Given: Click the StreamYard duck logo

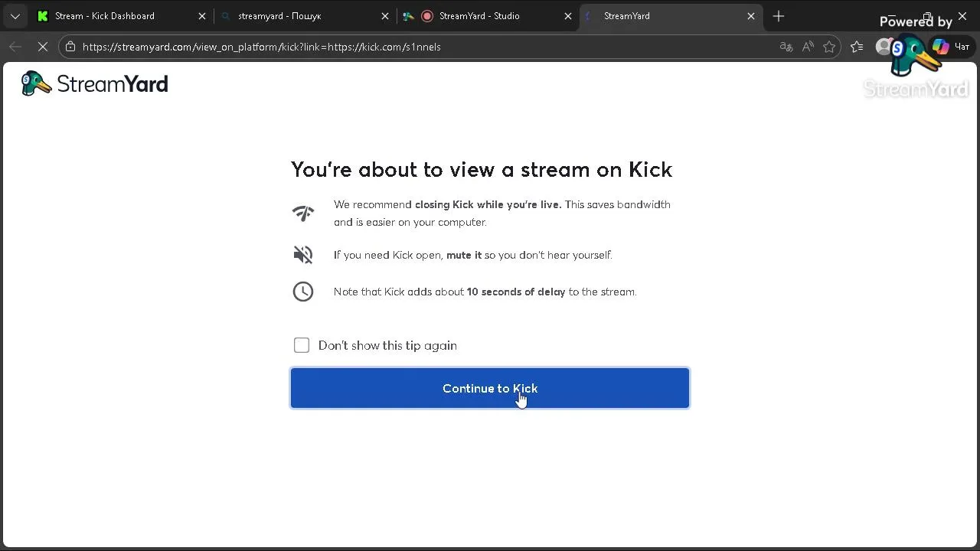Looking at the screenshot, I should 36,83.
